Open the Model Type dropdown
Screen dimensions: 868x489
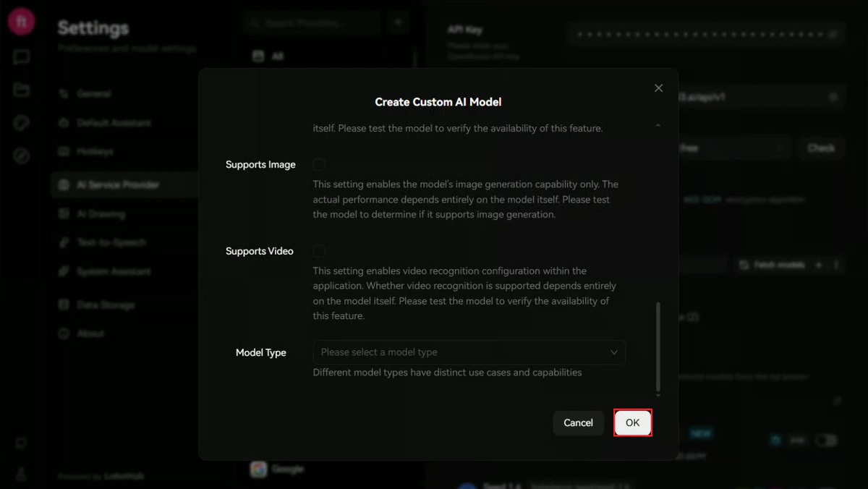[469, 352]
